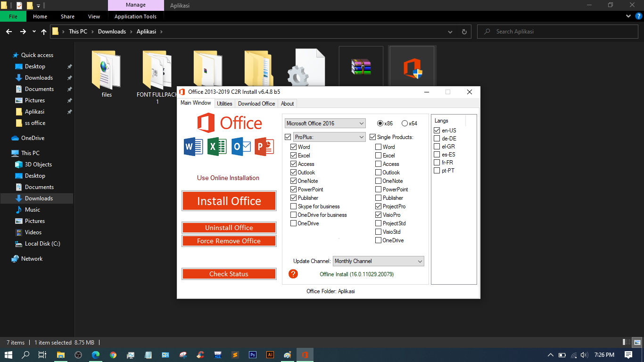Open recent locations dropdown next to forward arrow
Image resolution: width=644 pixels, height=362 pixels.
click(x=34, y=32)
